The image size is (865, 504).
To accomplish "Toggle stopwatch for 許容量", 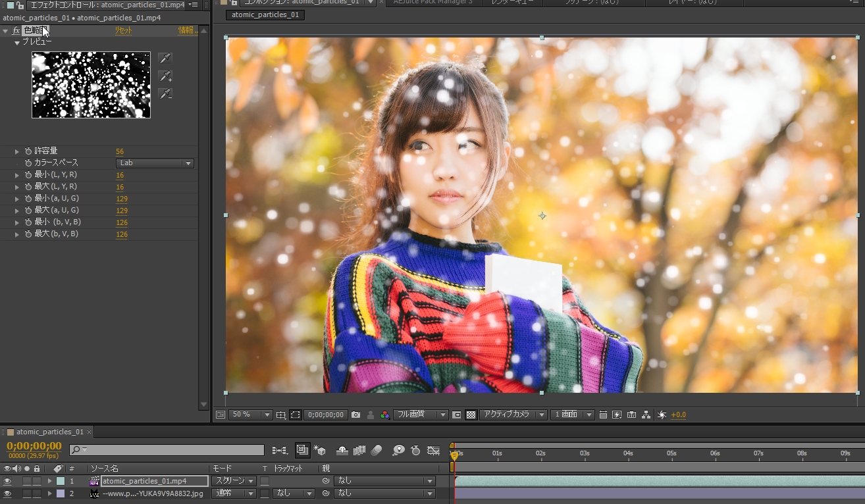I will coord(28,151).
